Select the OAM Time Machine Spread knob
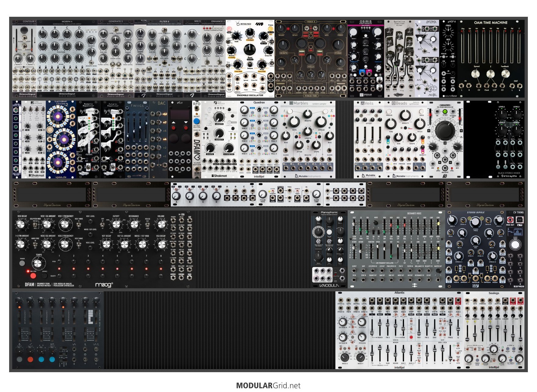Image resolution: width=537 pixels, height=392 pixels. (475, 74)
